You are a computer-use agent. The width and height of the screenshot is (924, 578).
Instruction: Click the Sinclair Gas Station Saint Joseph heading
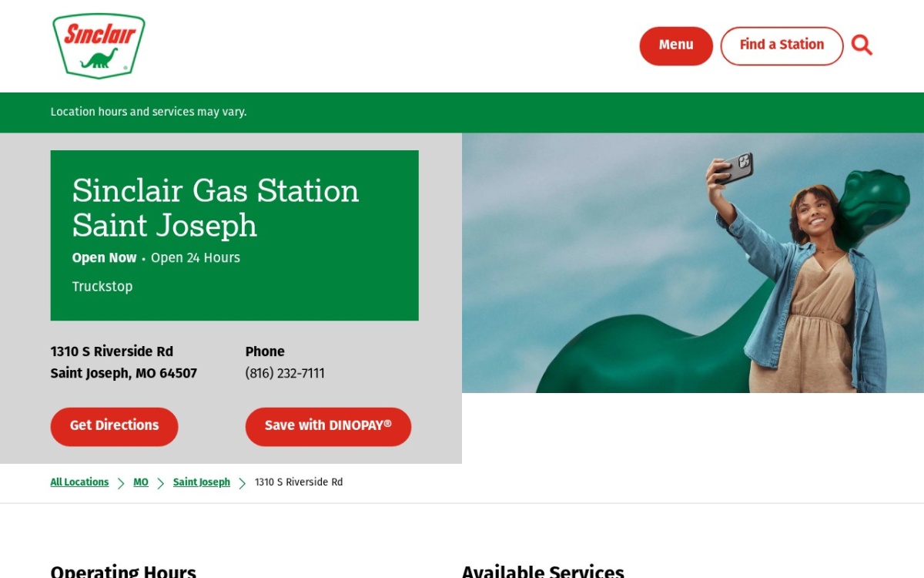(x=216, y=208)
